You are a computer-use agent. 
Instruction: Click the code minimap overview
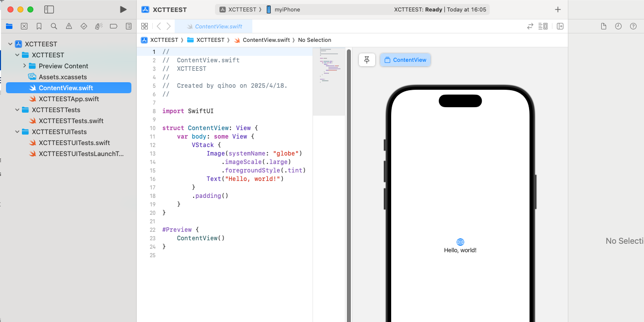[x=328, y=82]
